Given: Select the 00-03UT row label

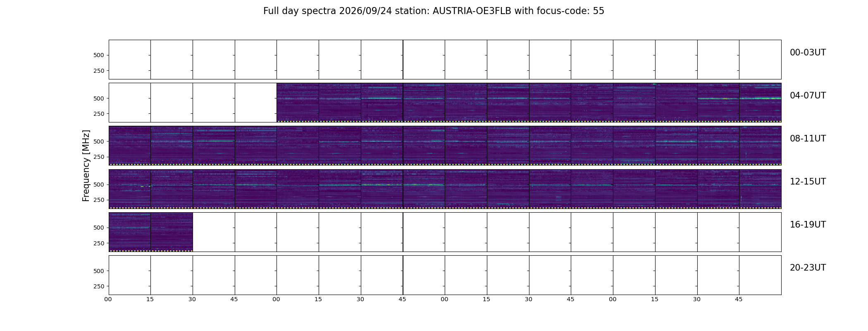Looking at the screenshot, I should 808,53.
